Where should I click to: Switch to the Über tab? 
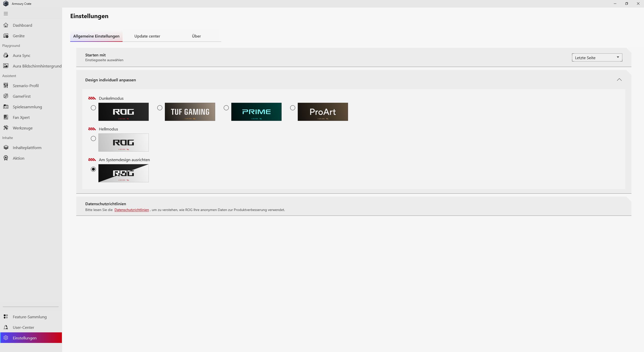tap(196, 36)
